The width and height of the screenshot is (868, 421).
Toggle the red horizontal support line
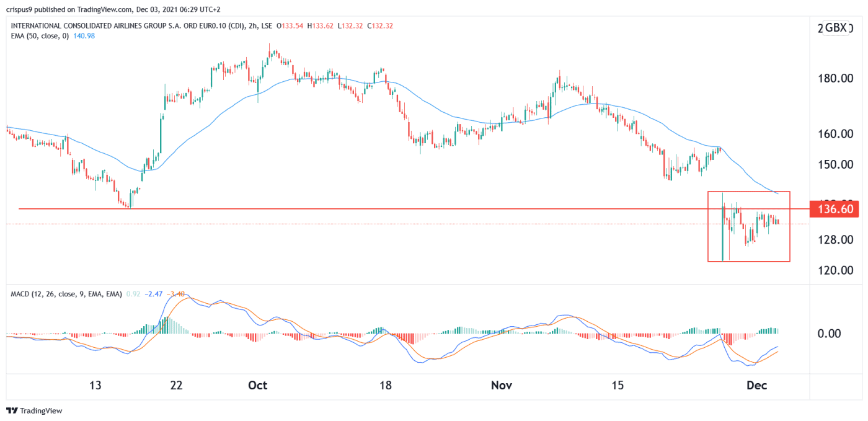[x=372, y=209]
